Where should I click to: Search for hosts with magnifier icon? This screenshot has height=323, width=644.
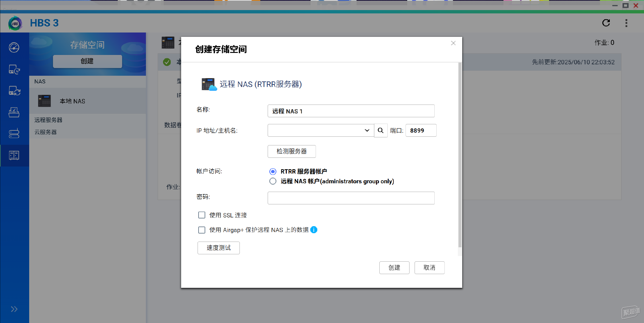pos(381,130)
